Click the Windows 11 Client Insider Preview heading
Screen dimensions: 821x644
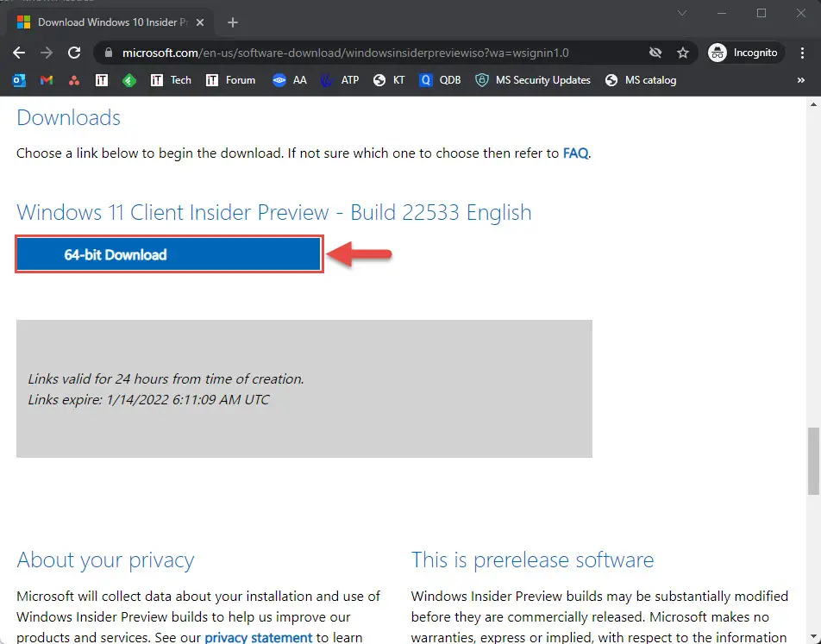pyautogui.click(x=274, y=213)
